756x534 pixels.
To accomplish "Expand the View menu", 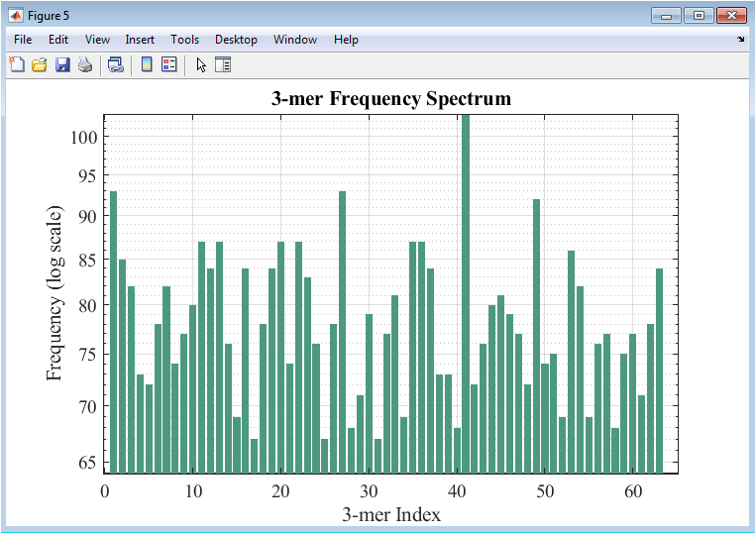I will (97, 40).
